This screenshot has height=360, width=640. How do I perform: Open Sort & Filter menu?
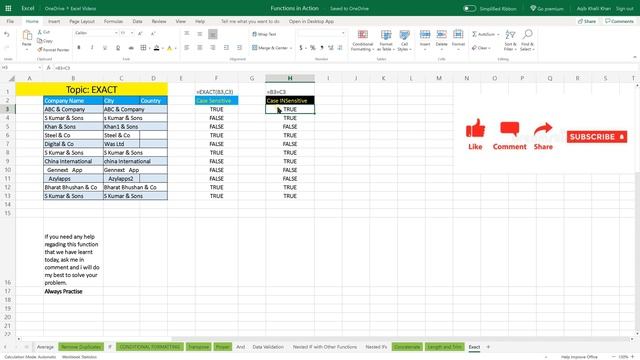(x=510, y=40)
